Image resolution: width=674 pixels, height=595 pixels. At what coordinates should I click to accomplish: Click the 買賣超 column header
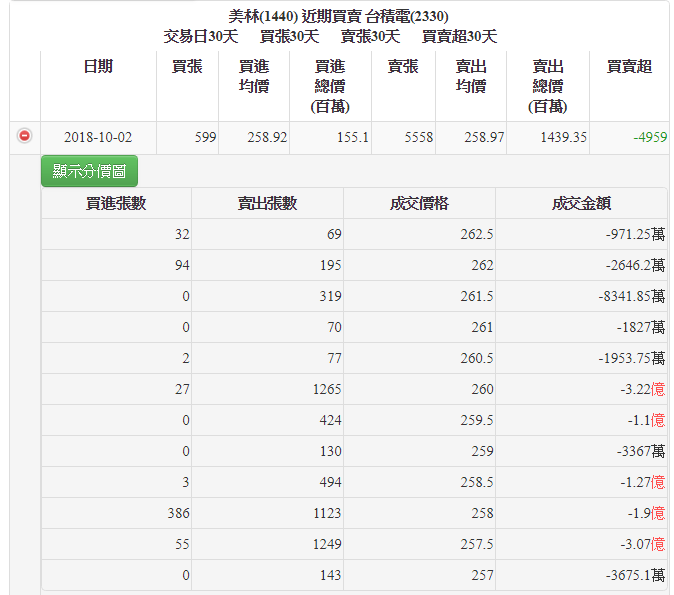(x=629, y=67)
